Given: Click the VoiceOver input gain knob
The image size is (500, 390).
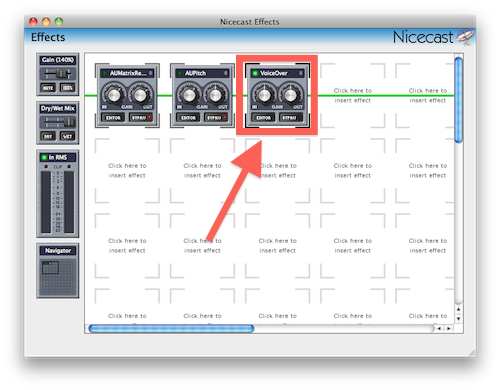Looking at the screenshot, I should point(264,95).
